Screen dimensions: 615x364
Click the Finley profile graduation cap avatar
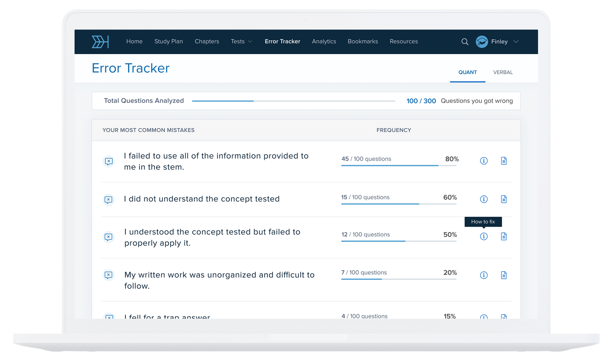(x=482, y=41)
